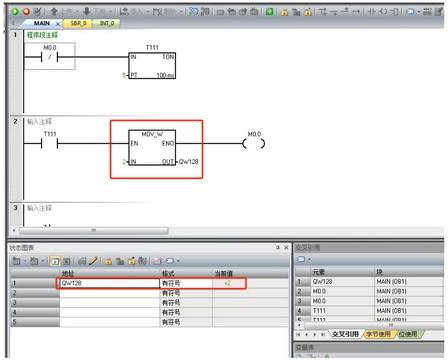This screenshot has height=362, width=448.
Task: Click the pause status icon
Action: 205,12
